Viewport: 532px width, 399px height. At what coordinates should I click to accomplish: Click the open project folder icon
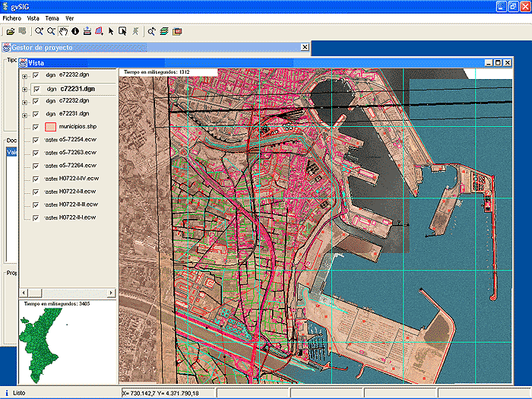[x=11, y=32]
